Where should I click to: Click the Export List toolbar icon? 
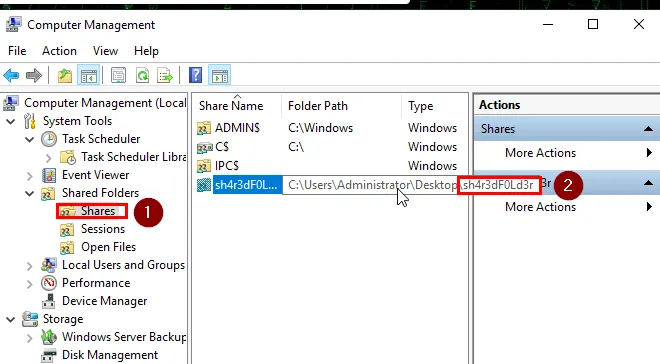165,76
